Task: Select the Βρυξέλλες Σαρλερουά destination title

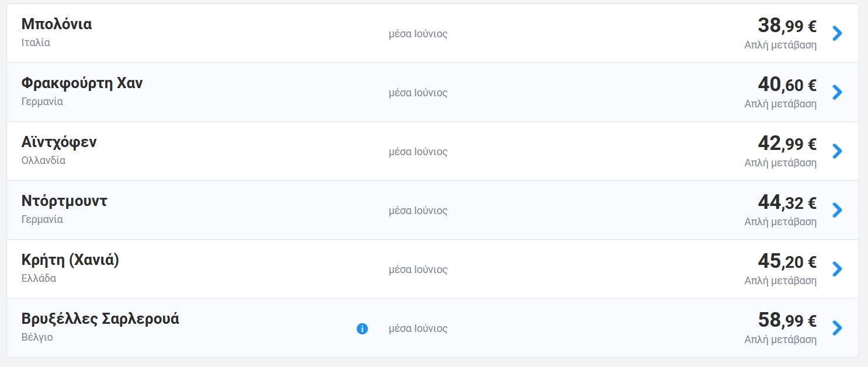Action: coord(100,319)
